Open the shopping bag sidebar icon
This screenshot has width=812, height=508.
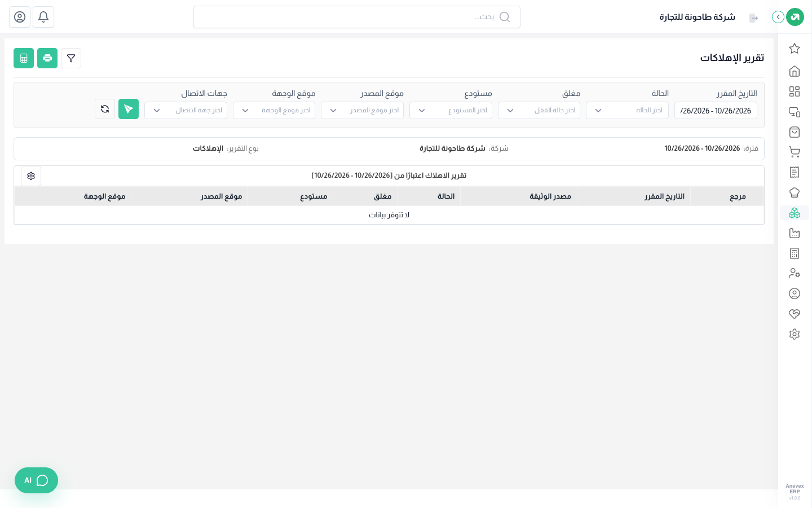pos(795,132)
